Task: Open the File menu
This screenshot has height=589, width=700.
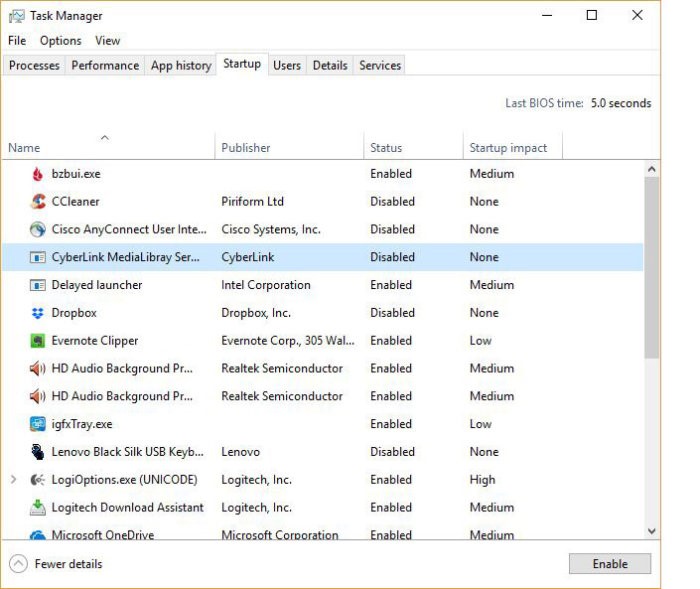Action: [17, 41]
